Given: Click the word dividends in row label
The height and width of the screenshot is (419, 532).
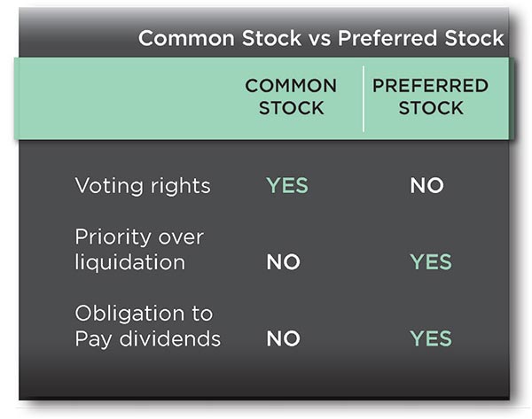Looking at the screenshot, I should pyautogui.click(x=170, y=338).
